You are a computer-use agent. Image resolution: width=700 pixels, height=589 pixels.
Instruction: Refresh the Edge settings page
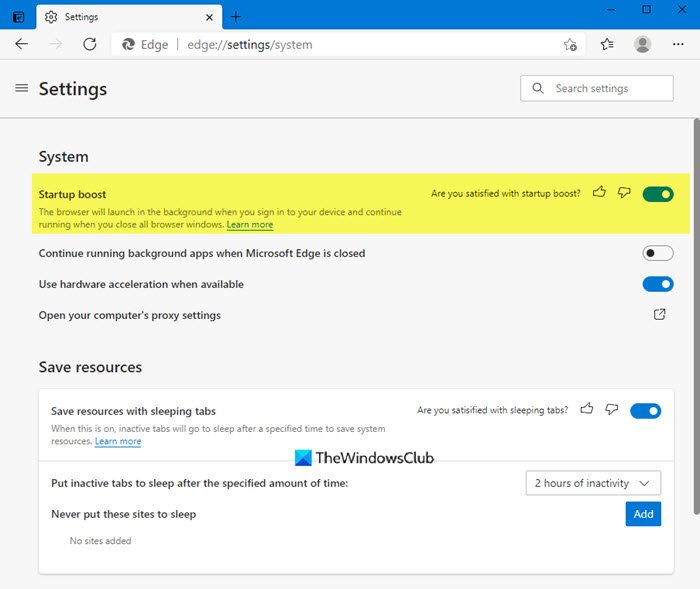click(89, 44)
